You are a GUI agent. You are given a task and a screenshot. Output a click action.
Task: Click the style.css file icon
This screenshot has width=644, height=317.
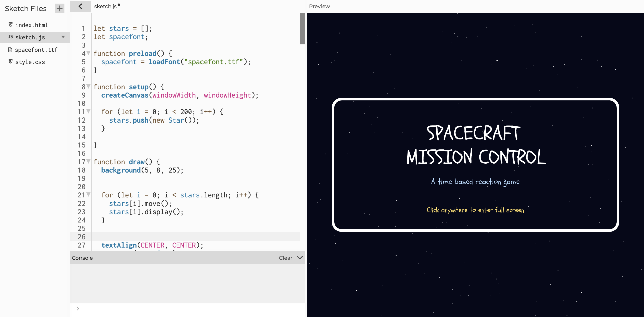(10, 61)
